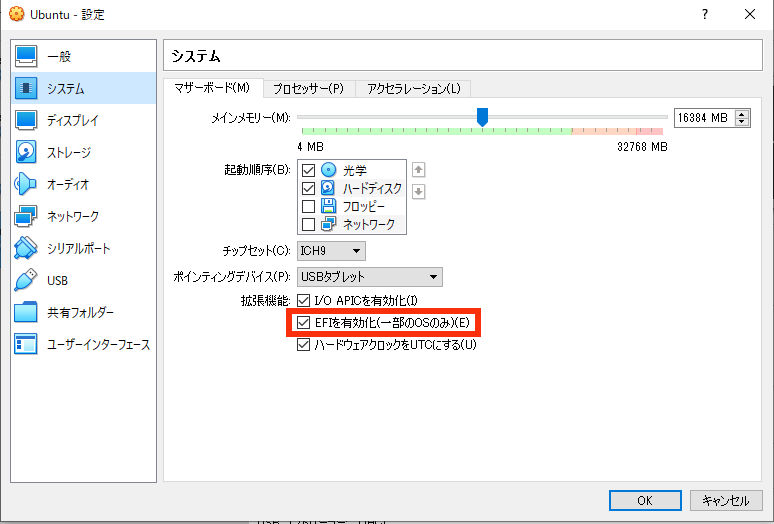Click the 光学 optical disc icon
The image size is (774, 524).
coord(328,170)
